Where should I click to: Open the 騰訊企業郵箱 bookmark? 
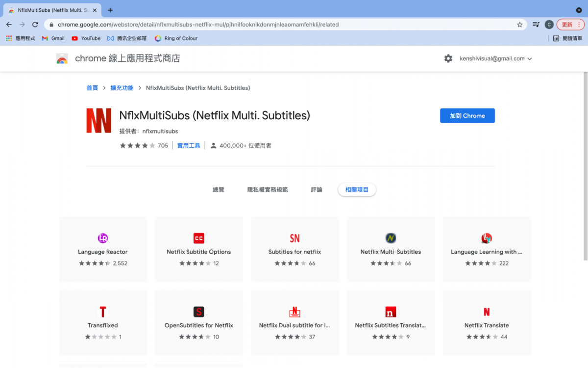pyautogui.click(x=127, y=38)
